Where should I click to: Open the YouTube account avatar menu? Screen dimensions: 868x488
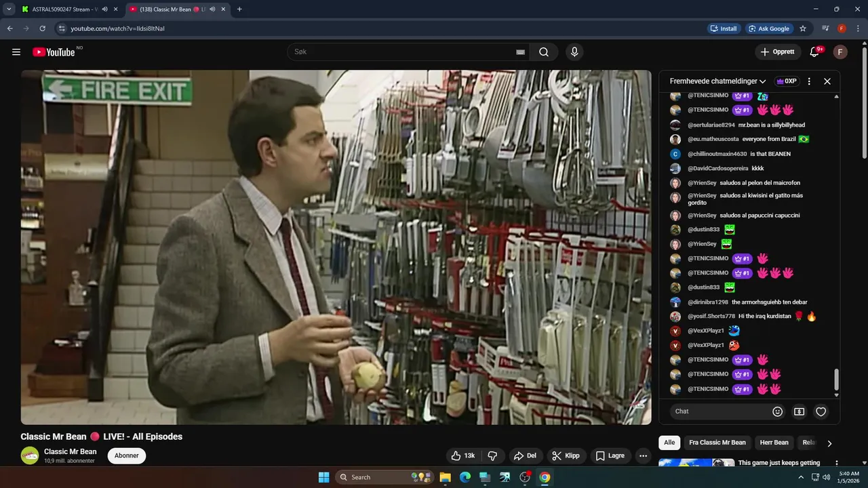tap(840, 52)
